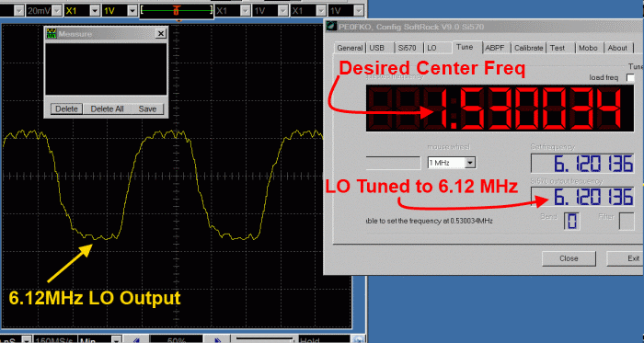Click the Config SoftRock window icon
644x343 pixels.
331,27
